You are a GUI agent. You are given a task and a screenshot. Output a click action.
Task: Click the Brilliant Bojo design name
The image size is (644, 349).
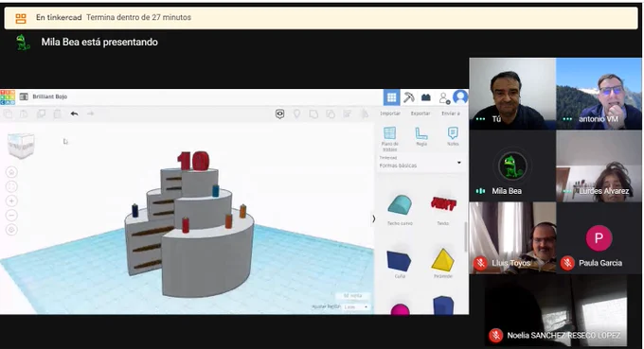49,96
